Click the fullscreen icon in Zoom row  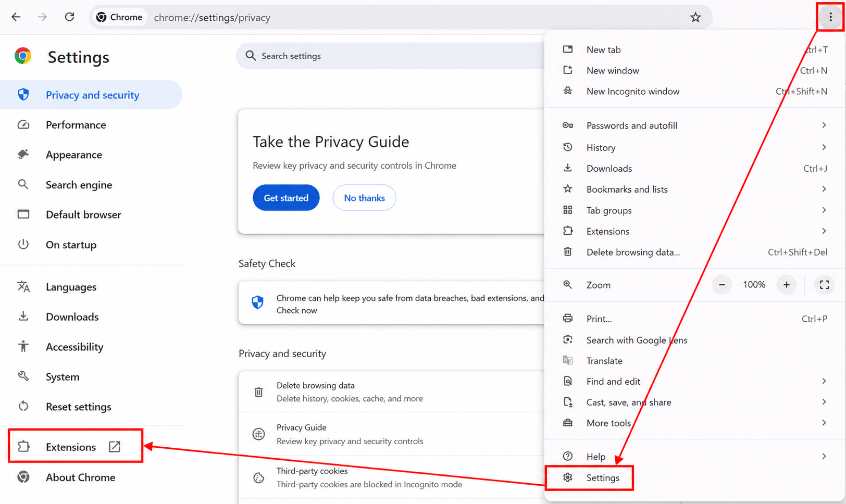pos(824,285)
